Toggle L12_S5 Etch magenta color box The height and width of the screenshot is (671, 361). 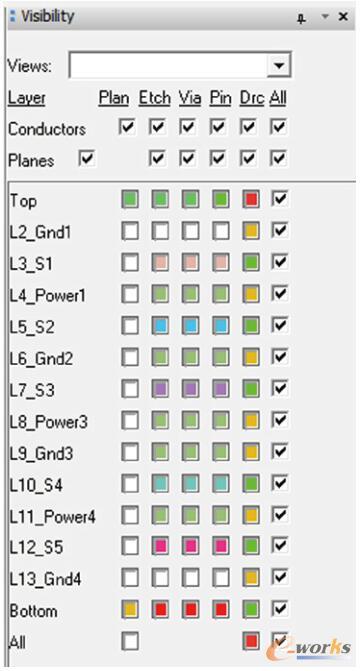tap(160, 546)
